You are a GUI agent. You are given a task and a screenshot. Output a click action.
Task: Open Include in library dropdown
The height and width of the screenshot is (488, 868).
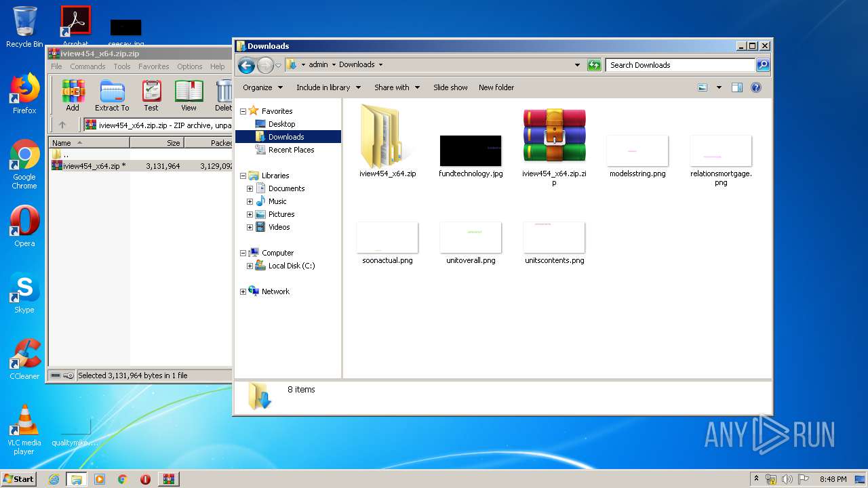tap(328, 87)
